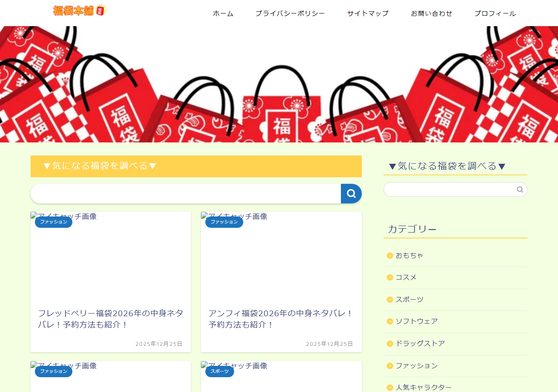Open the お問い合わせ page
This screenshot has height=392, width=558.
(x=432, y=14)
